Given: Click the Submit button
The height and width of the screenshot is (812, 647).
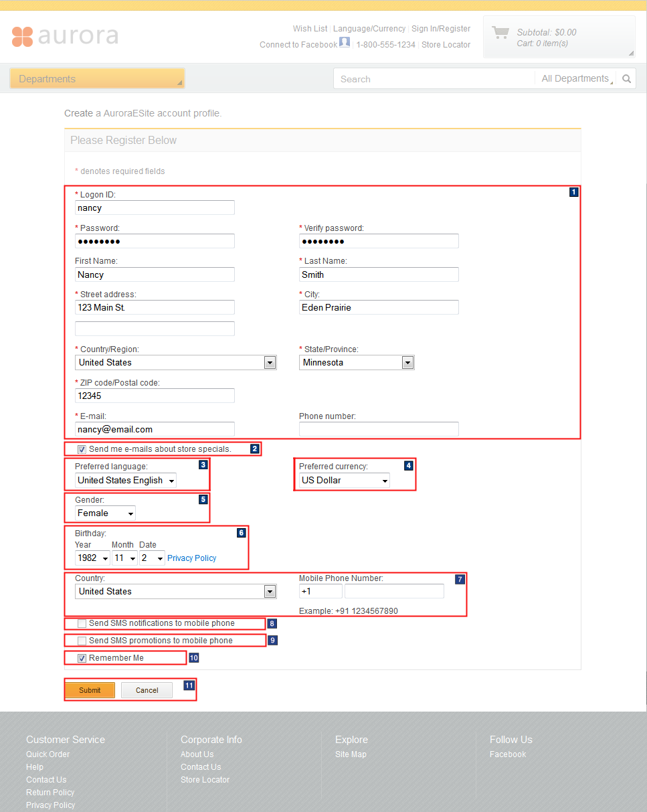Looking at the screenshot, I should pos(90,689).
